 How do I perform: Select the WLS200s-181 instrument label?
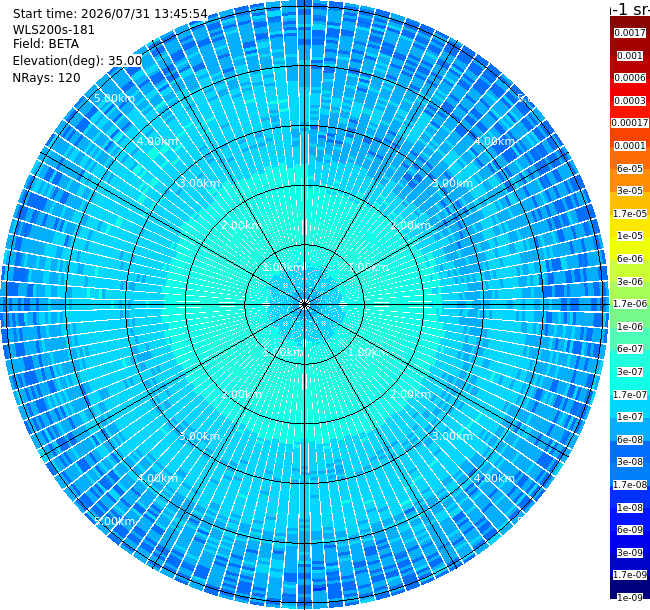click(53, 30)
